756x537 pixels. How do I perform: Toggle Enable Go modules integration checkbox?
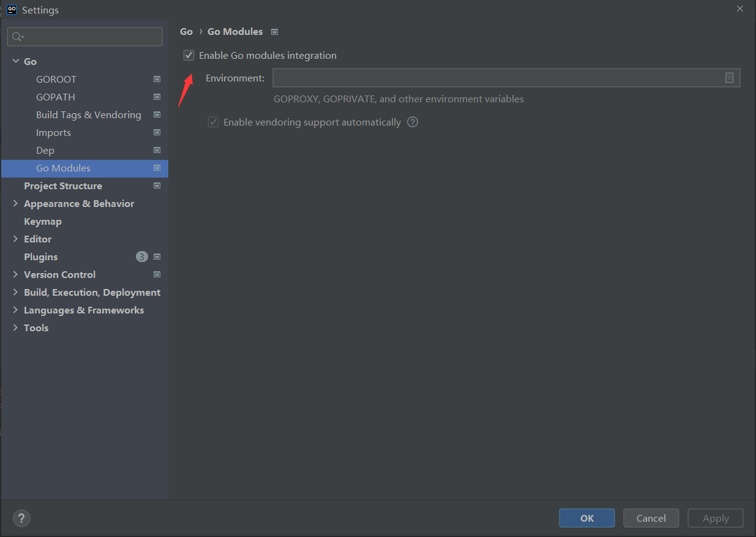click(189, 55)
